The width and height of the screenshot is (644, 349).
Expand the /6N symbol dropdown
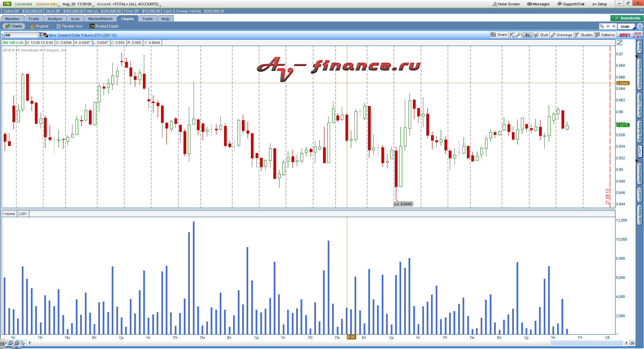41,35
